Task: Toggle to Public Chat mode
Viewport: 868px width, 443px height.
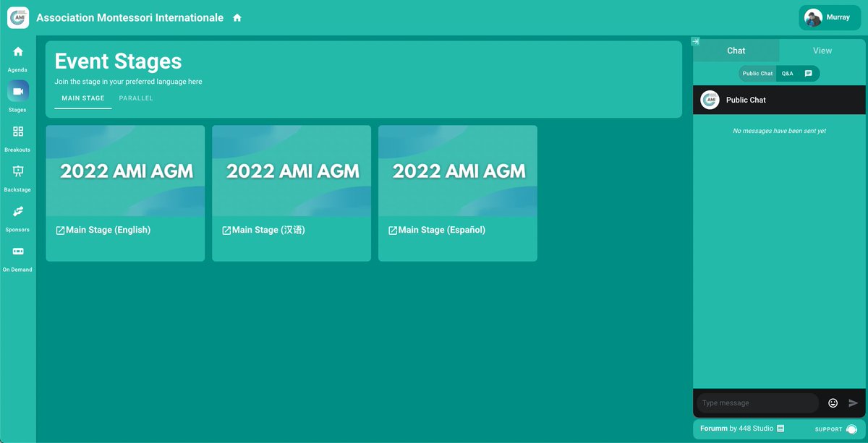Action: pos(757,74)
